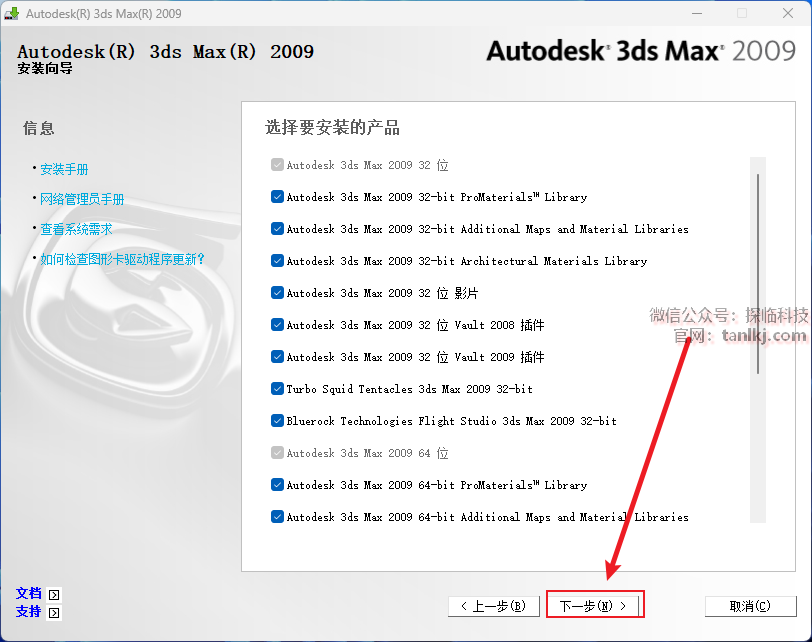This screenshot has width=812, height=642.
Task: Click grayed Autodesk 3ds Max 2009 64 位 checkbox
Action: tap(277, 453)
